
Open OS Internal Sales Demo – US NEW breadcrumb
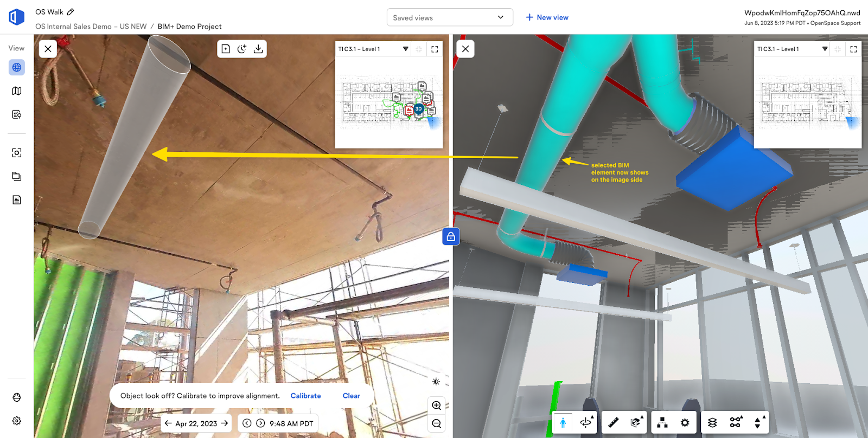point(91,26)
